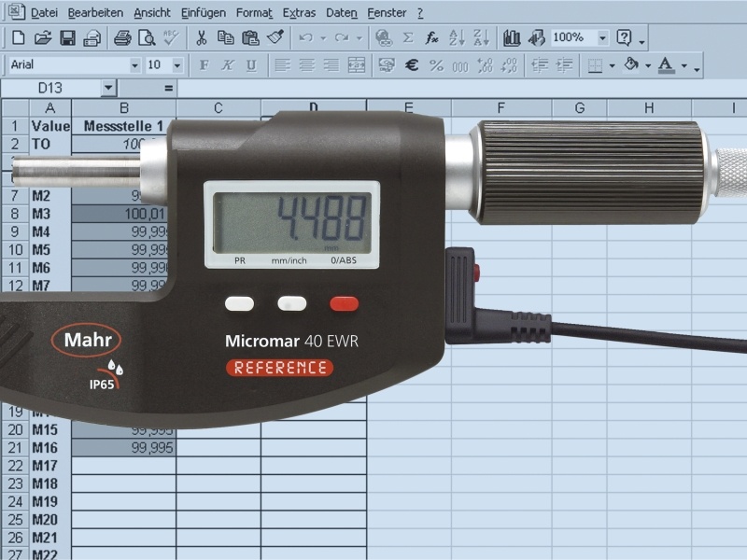
Task: Toggle underline formatting (U button)
Action: coord(251,65)
